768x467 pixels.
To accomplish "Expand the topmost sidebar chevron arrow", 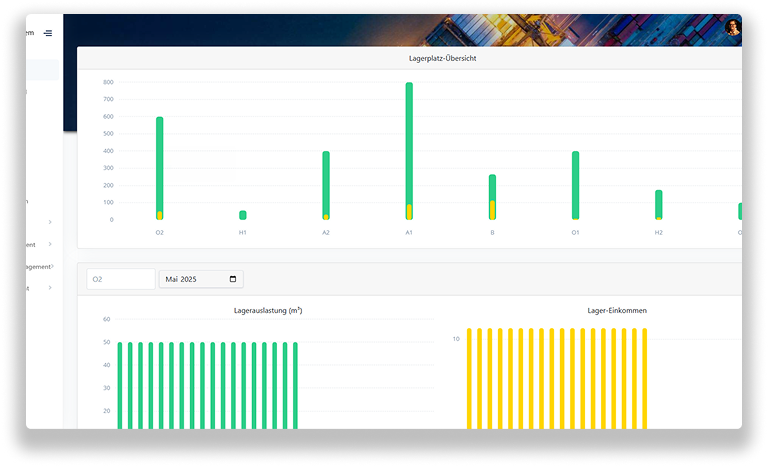I will pos(50,222).
